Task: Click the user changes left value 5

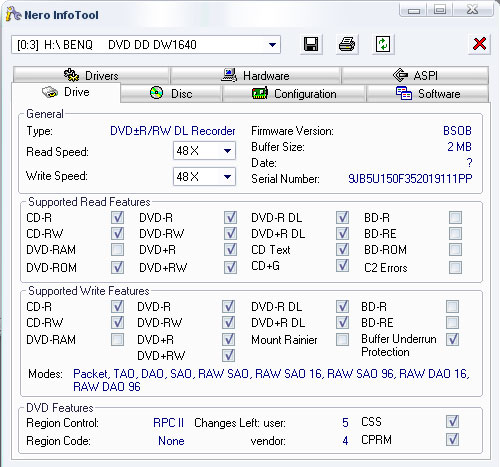Action: click(345, 423)
